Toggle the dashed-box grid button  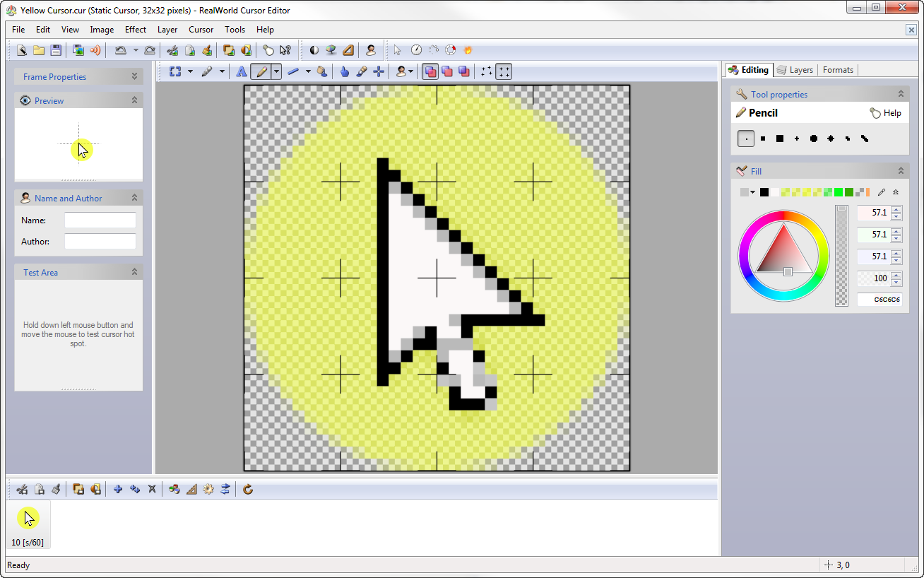tap(504, 71)
